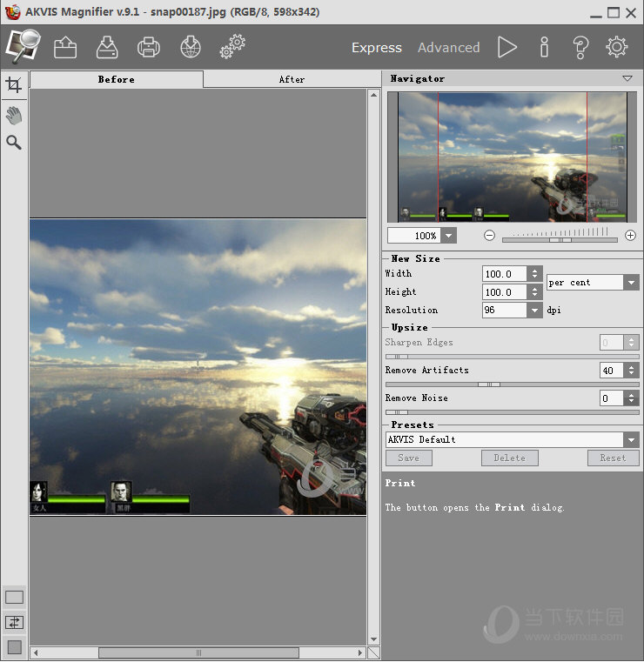Image resolution: width=644 pixels, height=662 pixels.
Task: Decrease Height with the down stepper arrow
Action: click(534, 296)
